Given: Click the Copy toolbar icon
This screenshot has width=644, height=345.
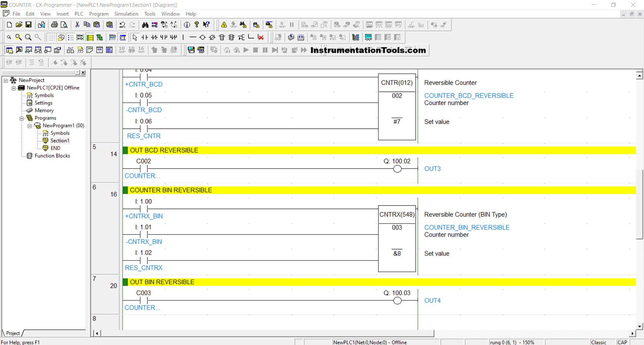Looking at the screenshot, I should pyautogui.click(x=87, y=25).
